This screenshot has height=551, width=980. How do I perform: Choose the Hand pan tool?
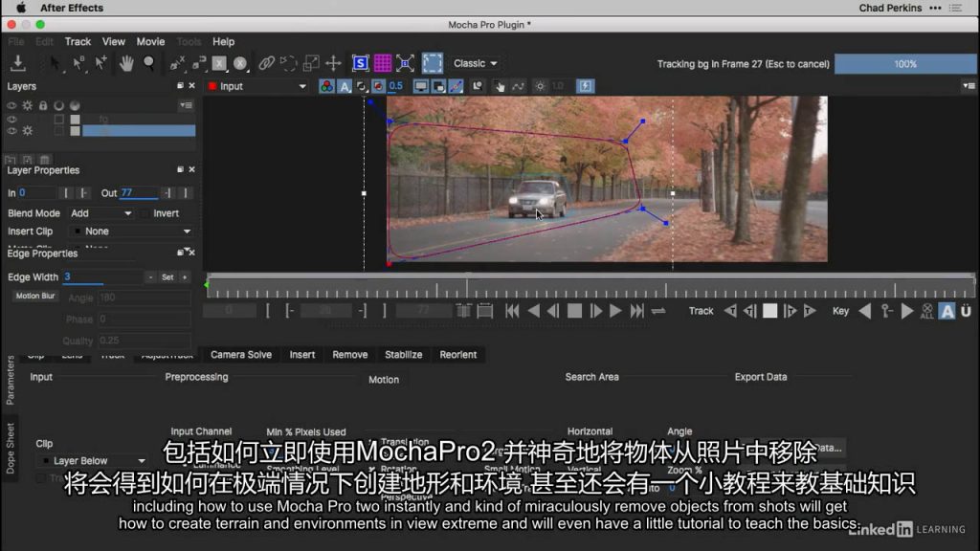(x=126, y=63)
